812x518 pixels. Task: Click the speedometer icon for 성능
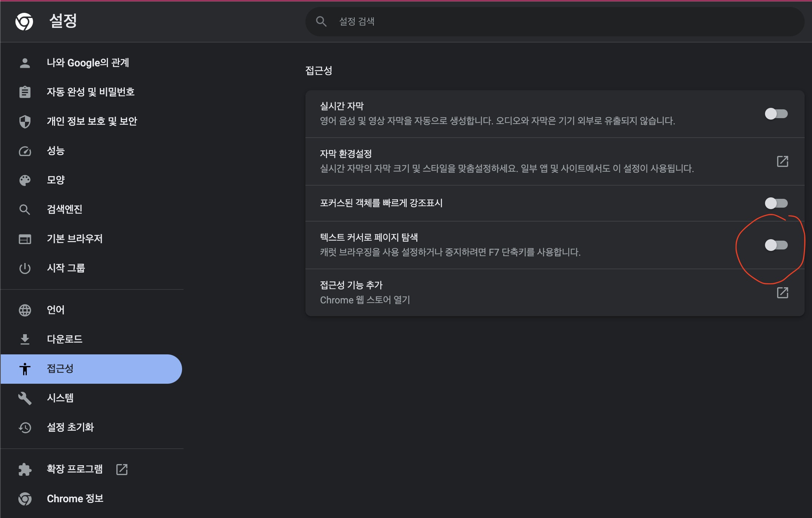[x=25, y=151]
